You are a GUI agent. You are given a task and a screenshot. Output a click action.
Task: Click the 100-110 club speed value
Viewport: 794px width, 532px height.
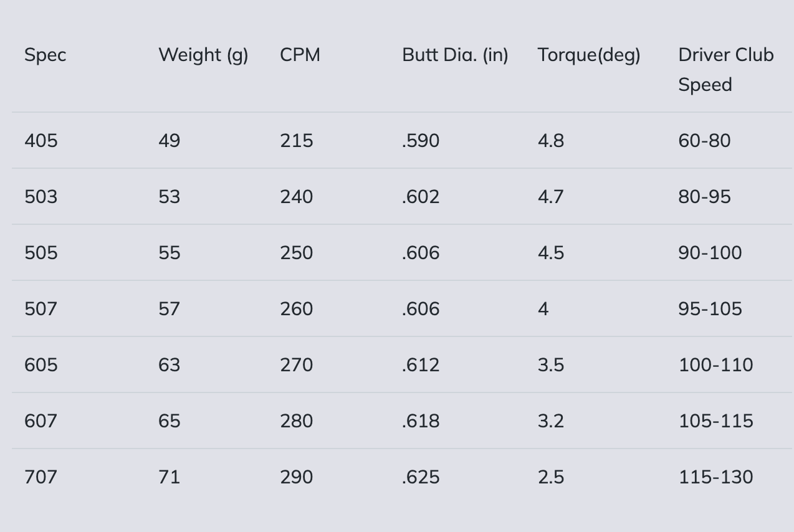pyautogui.click(x=715, y=365)
